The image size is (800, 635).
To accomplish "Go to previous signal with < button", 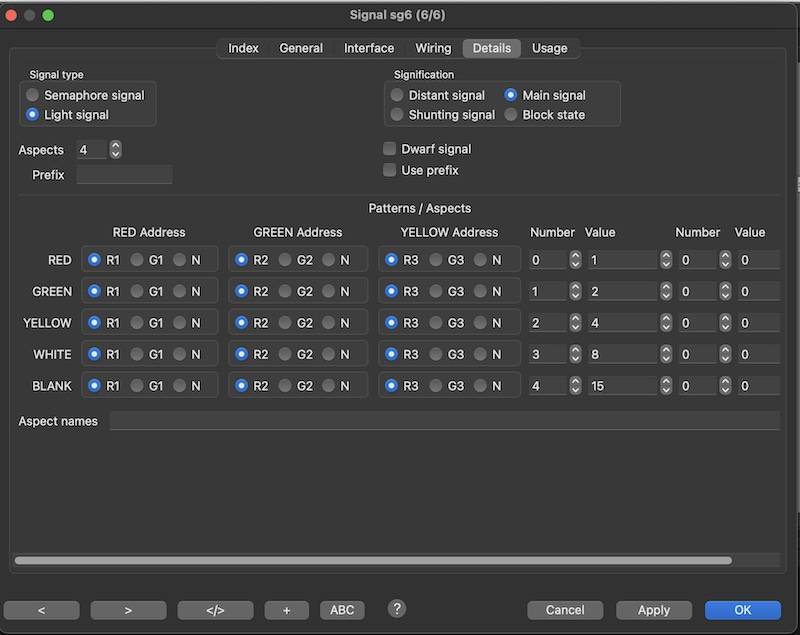I will (x=41, y=610).
